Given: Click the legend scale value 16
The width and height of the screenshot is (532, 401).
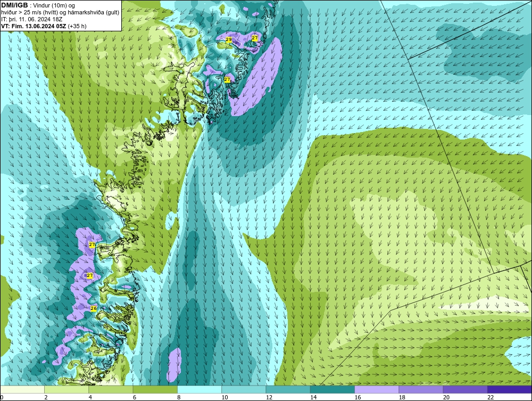Looking at the screenshot, I should coord(358,398).
